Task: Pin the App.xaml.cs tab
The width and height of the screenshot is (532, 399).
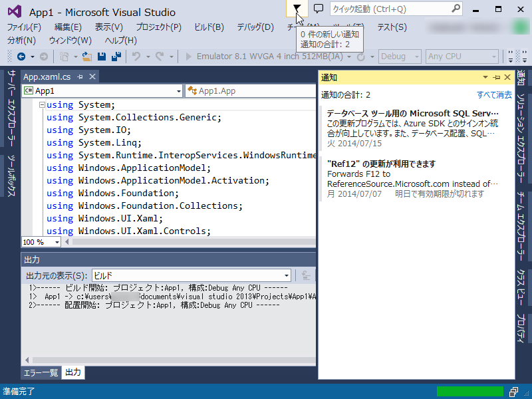Action: (x=80, y=77)
